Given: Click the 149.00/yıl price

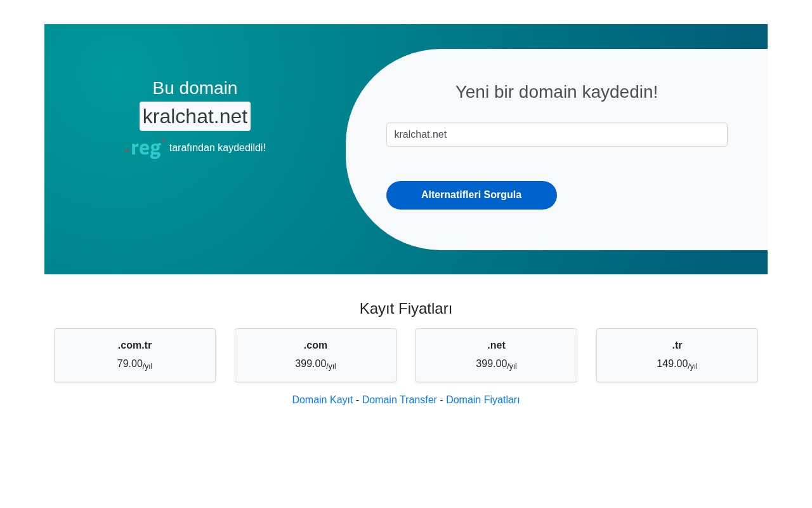Looking at the screenshot, I should [x=677, y=364].
